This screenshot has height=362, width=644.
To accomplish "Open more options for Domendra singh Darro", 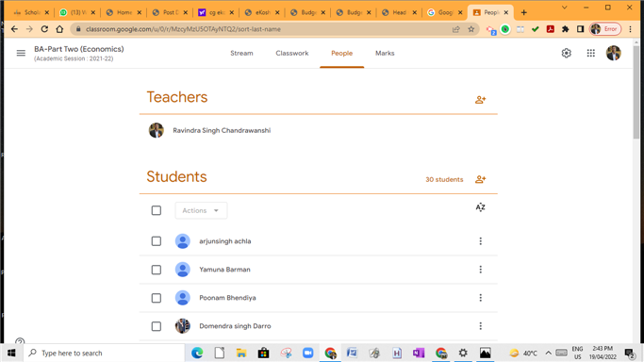I will point(480,326).
